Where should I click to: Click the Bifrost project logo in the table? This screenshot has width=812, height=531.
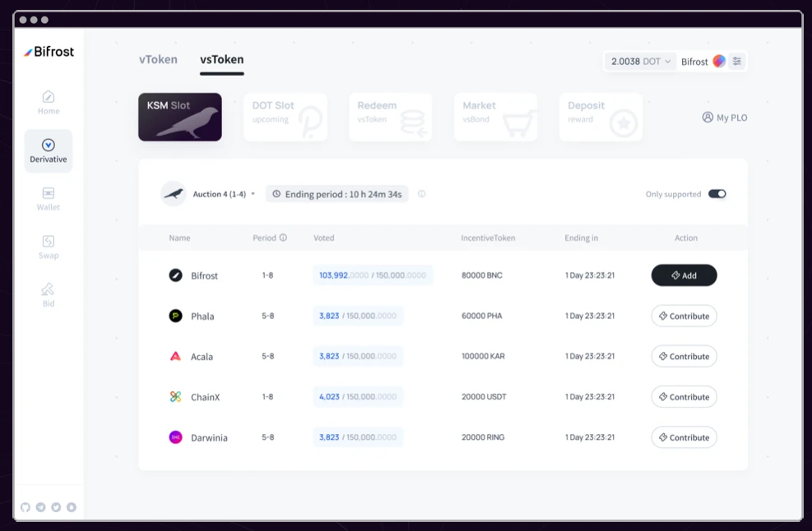coord(175,275)
